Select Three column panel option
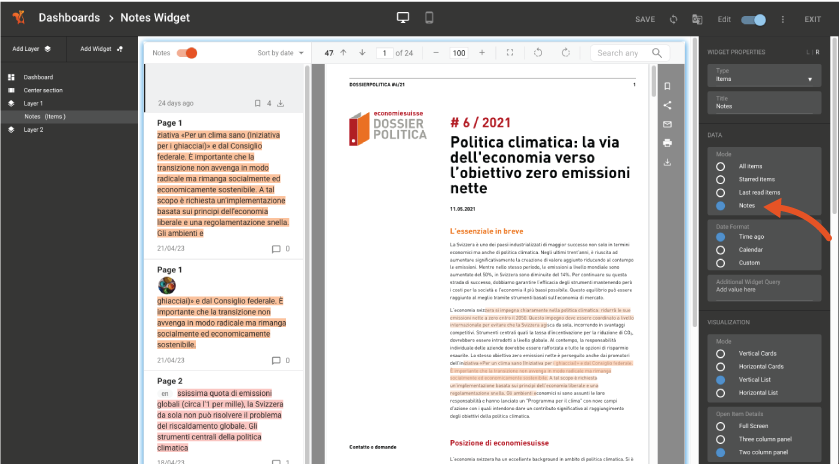The image size is (839, 467). (x=721, y=439)
